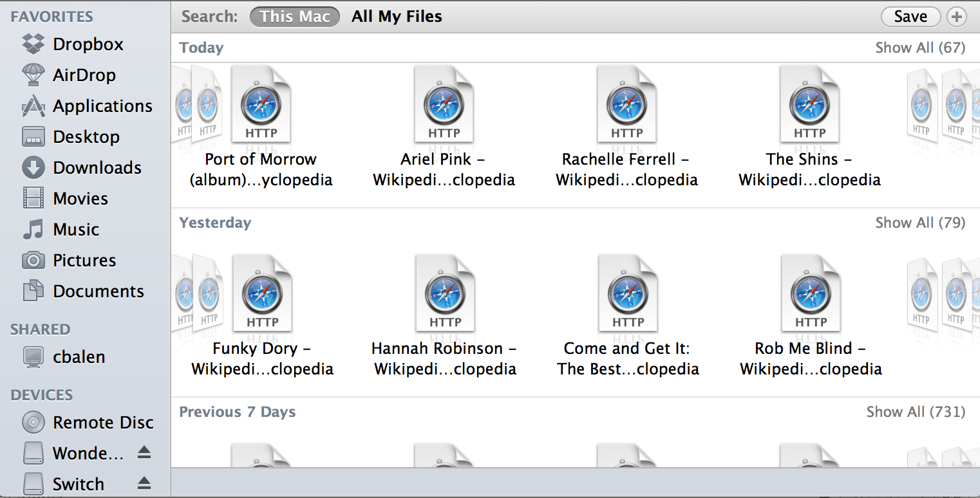Image resolution: width=980 pixels, height=498 pixels.
Task: Go to Downloads folder label
Action: pyautogui.click(x=97, y=168)
